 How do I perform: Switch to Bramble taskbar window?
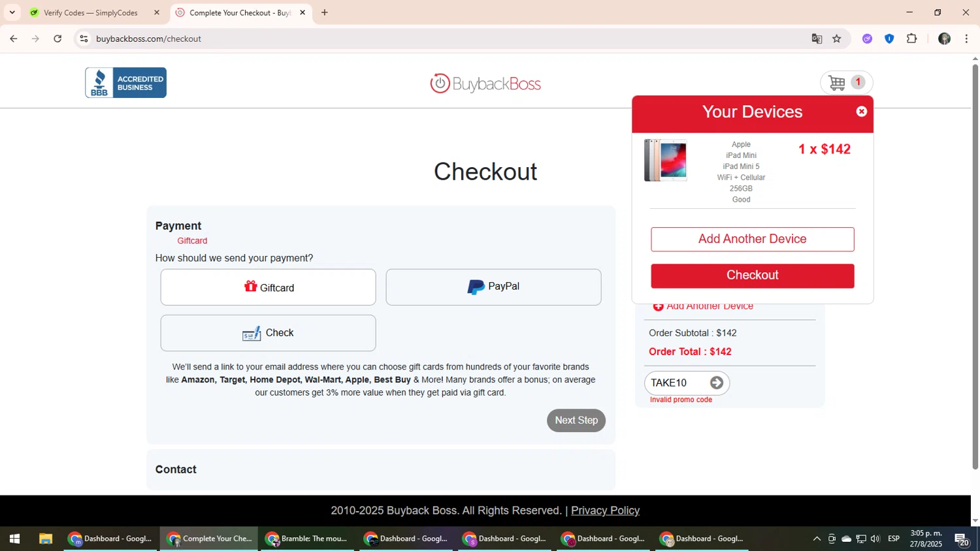click(x=307, y=539)
